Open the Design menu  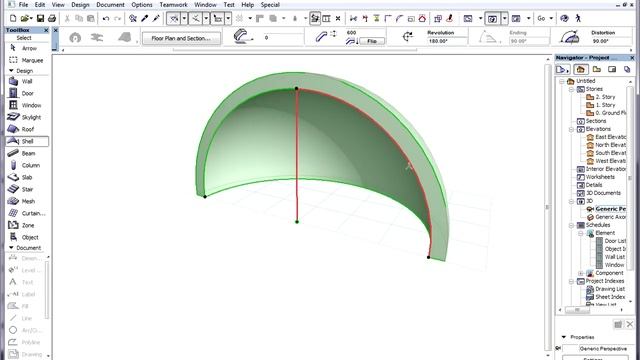(x=80, y=5)
